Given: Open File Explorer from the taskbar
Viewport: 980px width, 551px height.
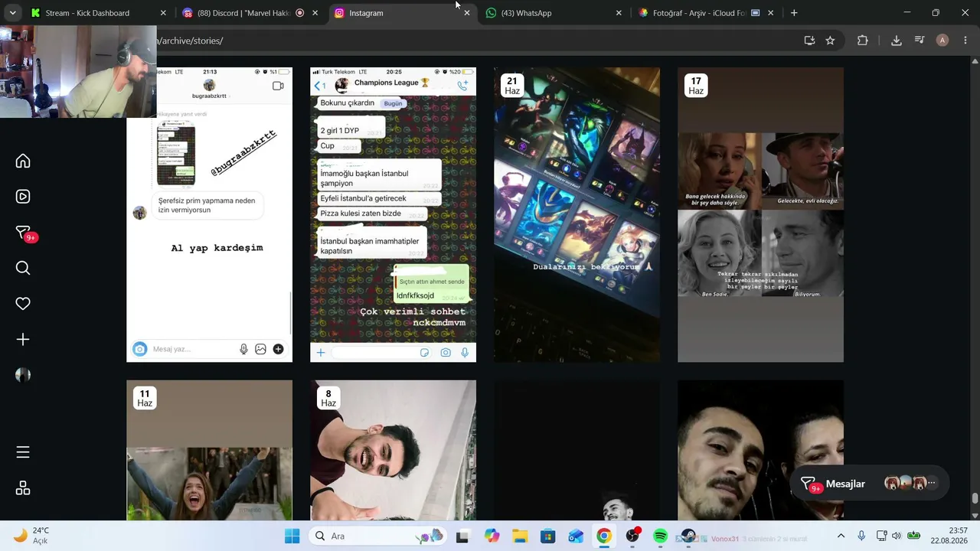Looking at the screenshot, I should coord(520,536).
